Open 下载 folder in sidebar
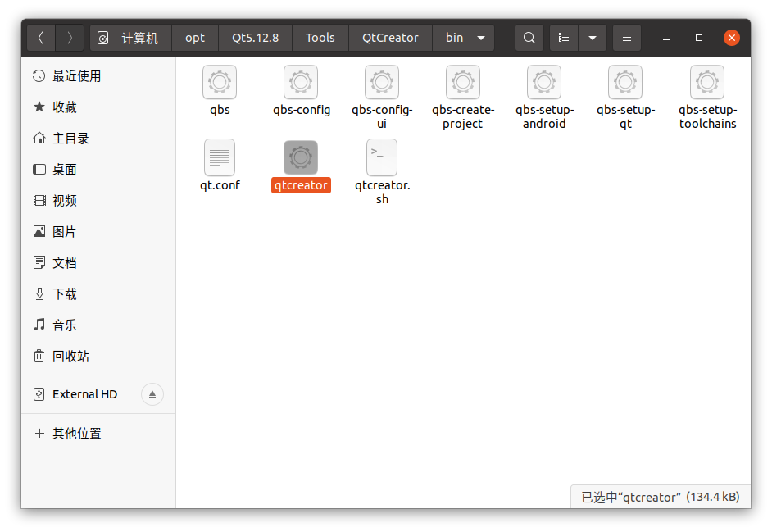 coord(98,294)
